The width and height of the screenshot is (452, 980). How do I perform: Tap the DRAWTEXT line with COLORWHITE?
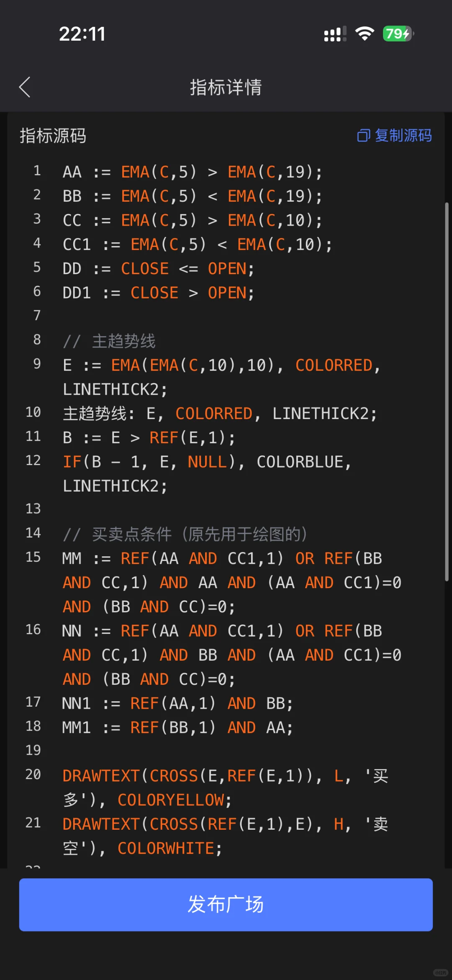pos(226,836)
